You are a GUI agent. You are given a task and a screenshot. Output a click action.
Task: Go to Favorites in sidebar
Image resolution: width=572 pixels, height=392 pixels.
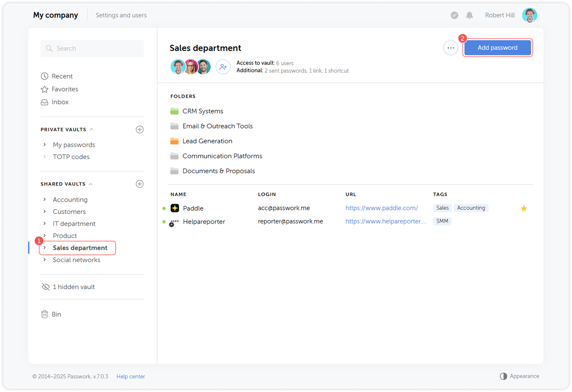pyautogui.click(x=65, y=89)
